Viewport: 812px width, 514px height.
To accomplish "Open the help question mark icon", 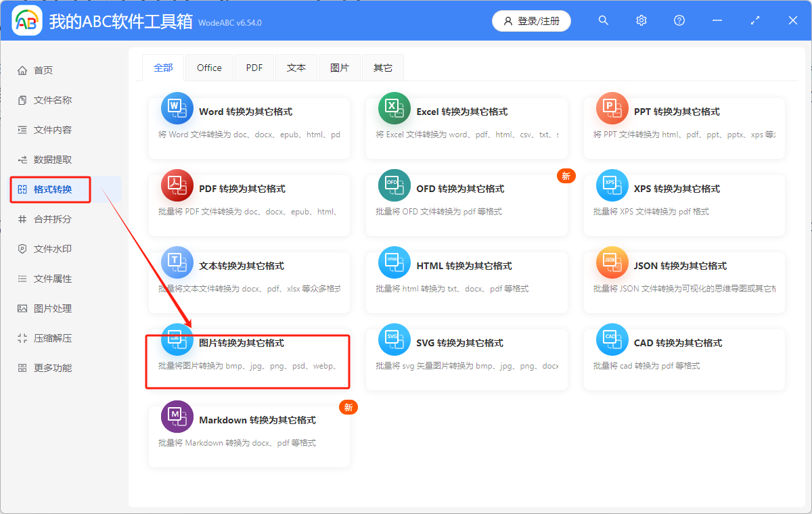I will point(679,20).
